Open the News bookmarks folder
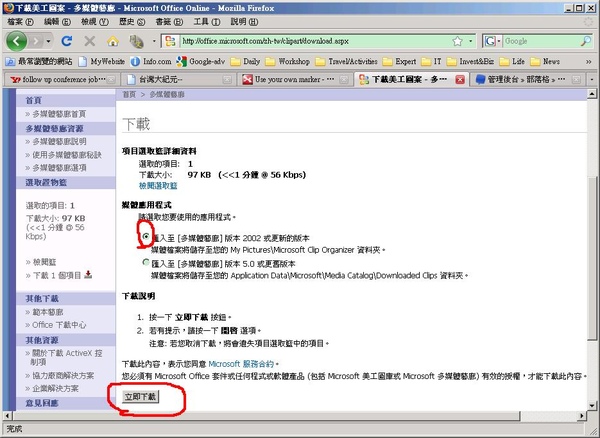 coord(545,61)
